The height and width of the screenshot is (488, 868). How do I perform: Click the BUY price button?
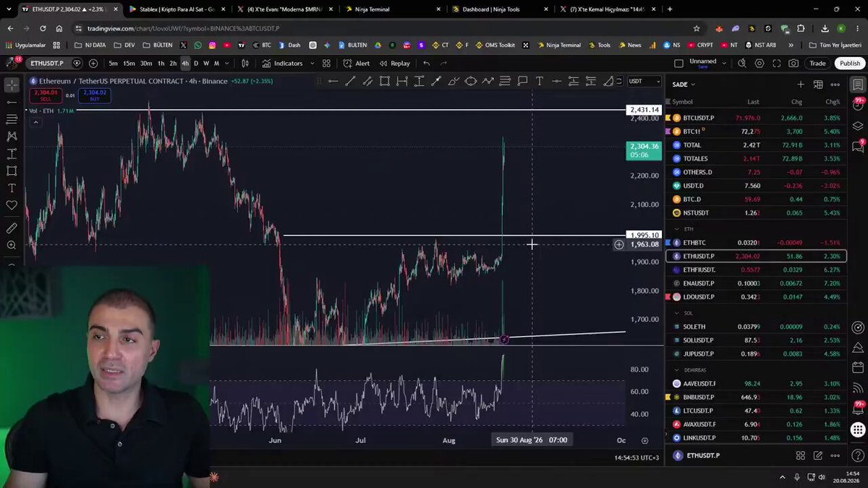coord(95,95)
